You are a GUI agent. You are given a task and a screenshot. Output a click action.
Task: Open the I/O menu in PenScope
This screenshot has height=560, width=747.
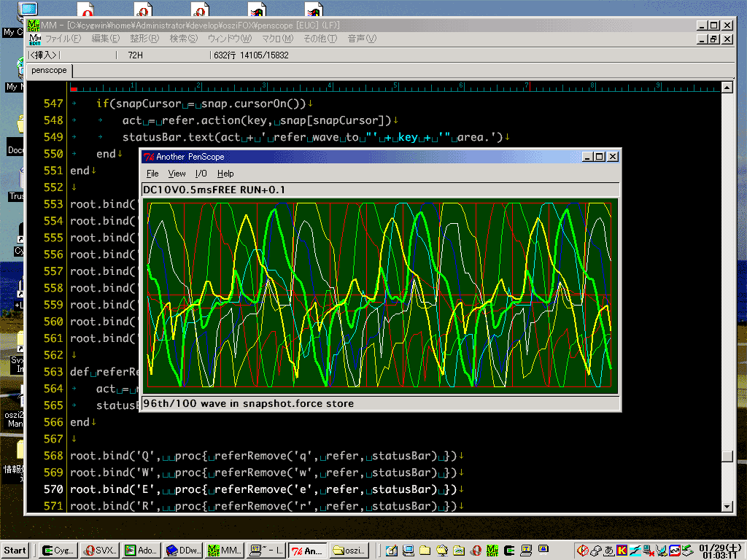pyautogui.click(x=201, y=174)
